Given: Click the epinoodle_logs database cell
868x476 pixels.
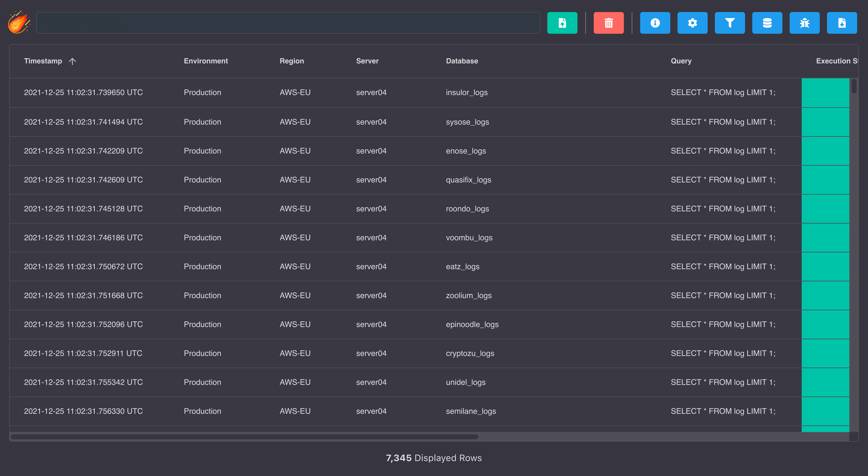Looking at the screenshot, I should click(x=472, y=324).
